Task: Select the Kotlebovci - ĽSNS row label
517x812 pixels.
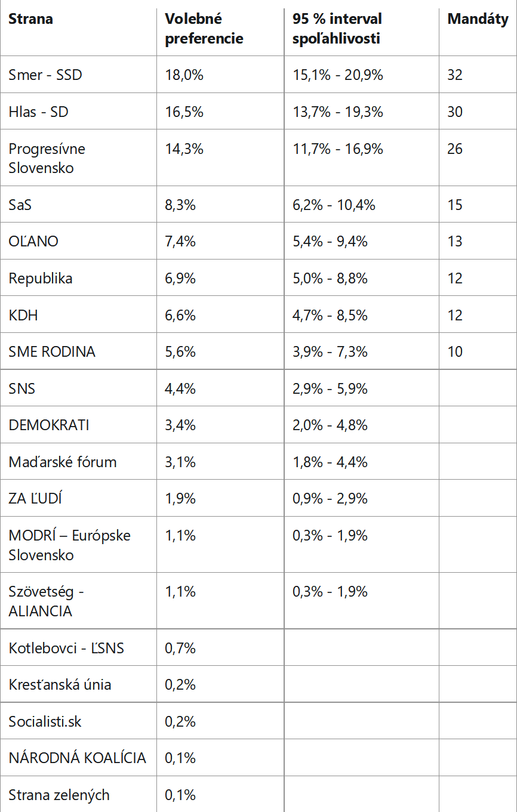Action: click(x=66, y=648)
